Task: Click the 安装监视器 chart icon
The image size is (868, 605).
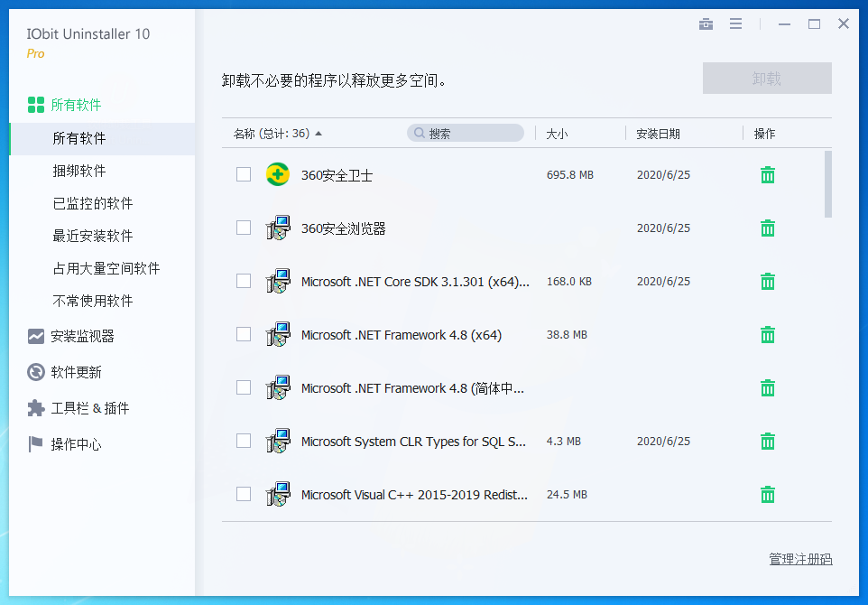Action: pos(36,336)
